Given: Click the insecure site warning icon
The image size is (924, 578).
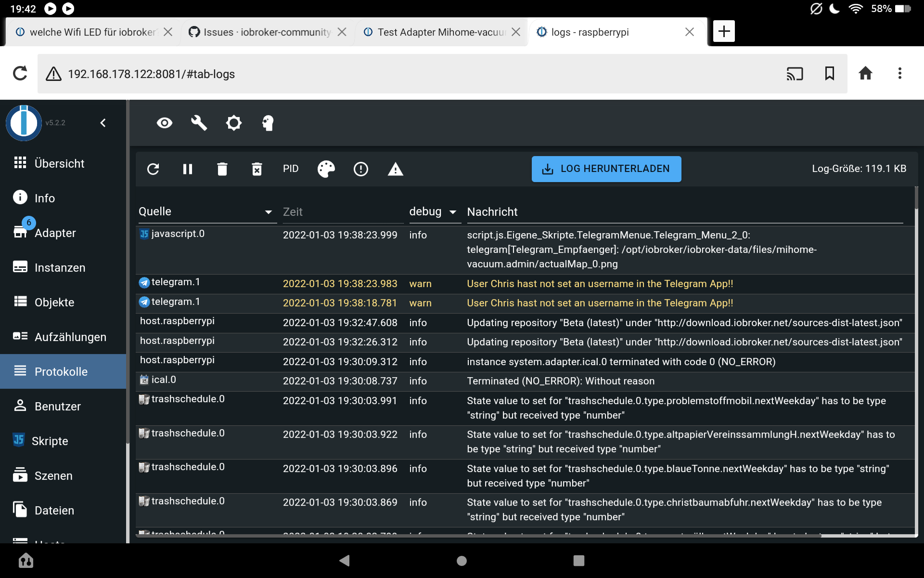Looking at the screenshot, I should [x=53, y=74].
